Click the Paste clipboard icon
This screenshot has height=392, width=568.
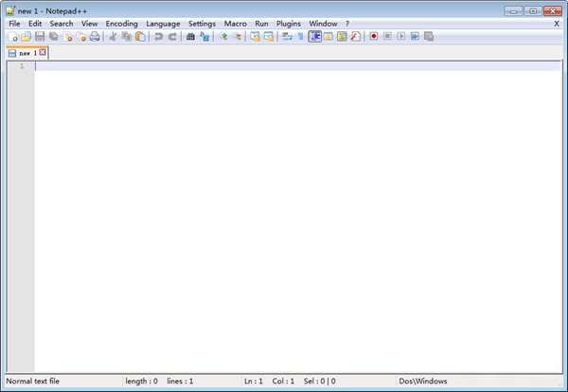pos(140,36)
